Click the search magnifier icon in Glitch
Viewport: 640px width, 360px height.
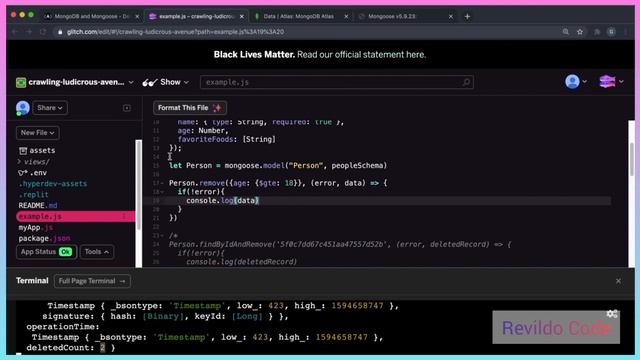click(x=466, y=82)
